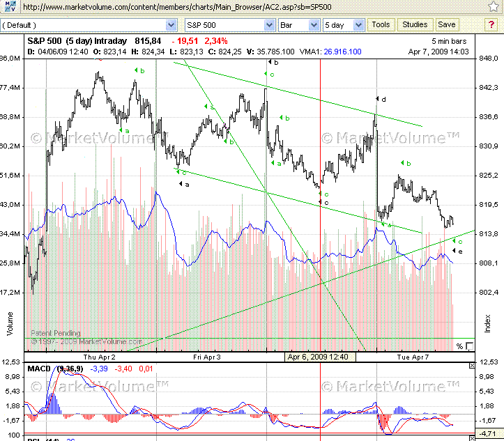Click the MACD (9,36,9) indicator title
The width and height of the screenshot is (504, 441).
tap(55, 369)
